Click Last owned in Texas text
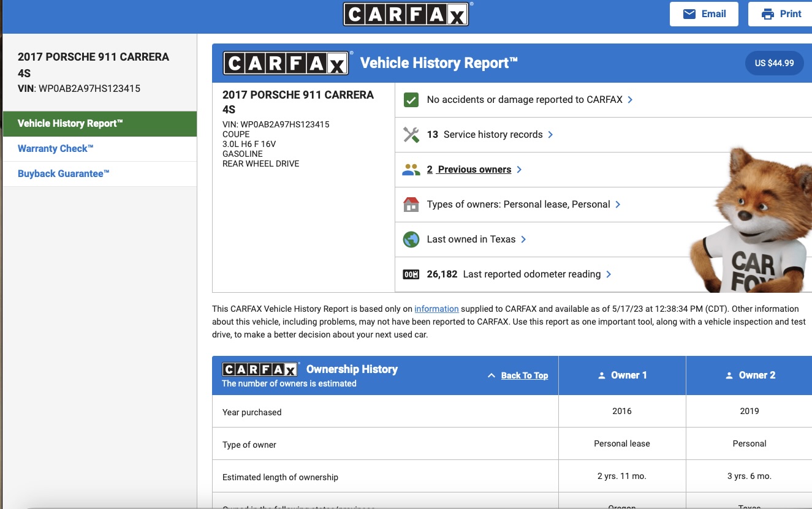This screenshot has height=509, width=812. click(471, 239)
